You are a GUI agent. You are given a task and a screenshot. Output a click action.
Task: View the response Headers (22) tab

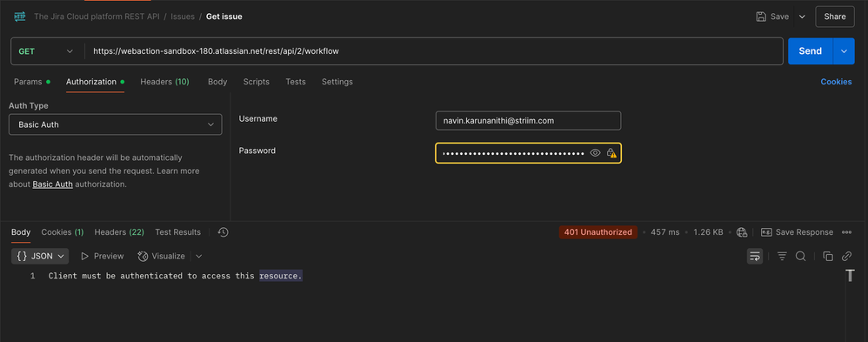[119, 232]
